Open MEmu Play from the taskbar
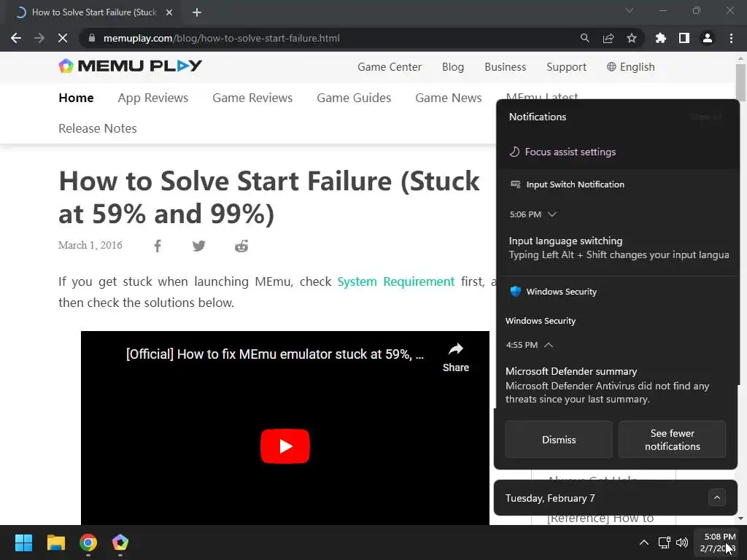 (120, 542)
